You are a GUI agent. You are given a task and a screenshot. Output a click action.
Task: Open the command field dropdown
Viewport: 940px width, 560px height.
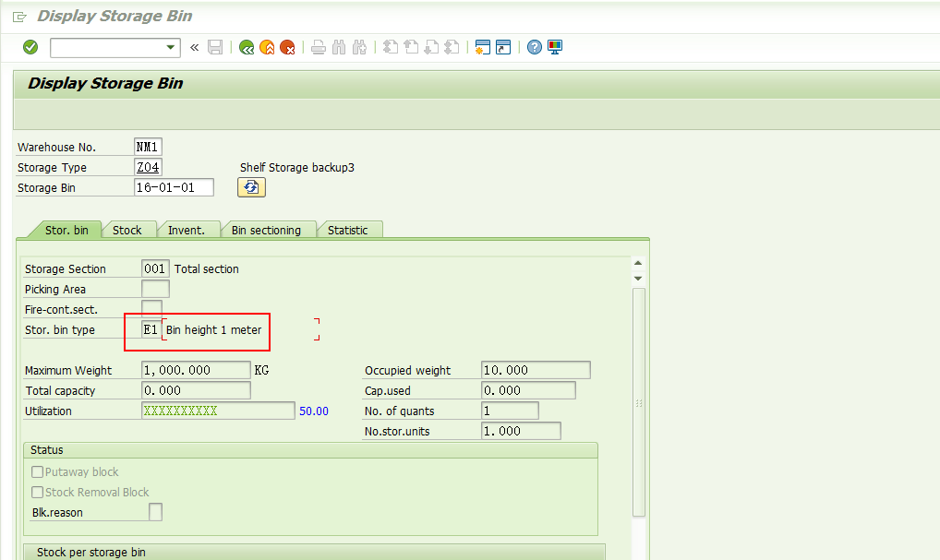point(171,47)
